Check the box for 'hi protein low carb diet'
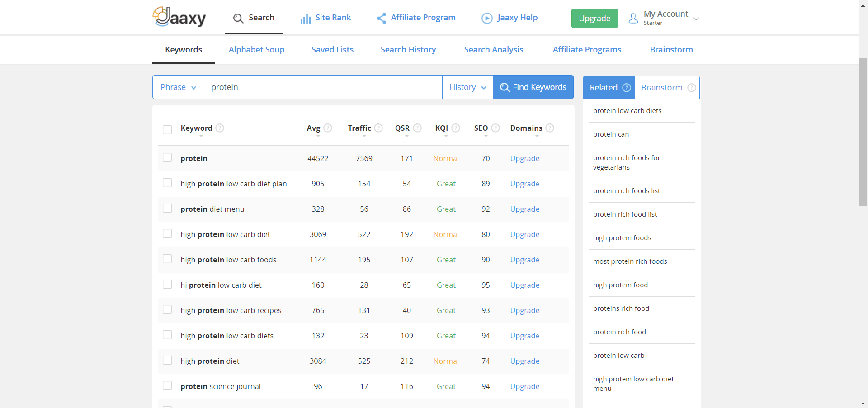This screenshot has height=408, width=868. click(x=167, y=284)
